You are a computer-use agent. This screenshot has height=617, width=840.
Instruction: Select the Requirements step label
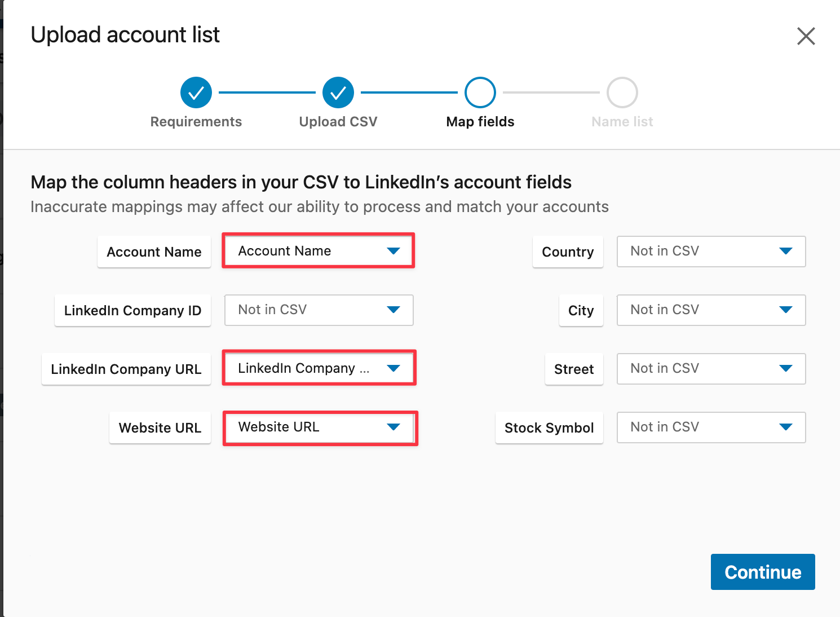pyautogui.click(x=196, y=122)
